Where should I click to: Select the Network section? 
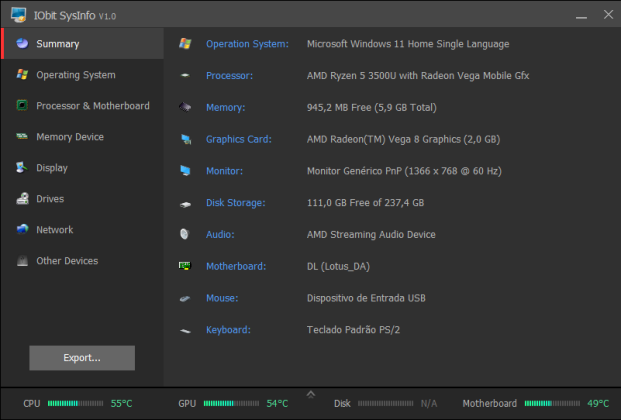point(82,229)
